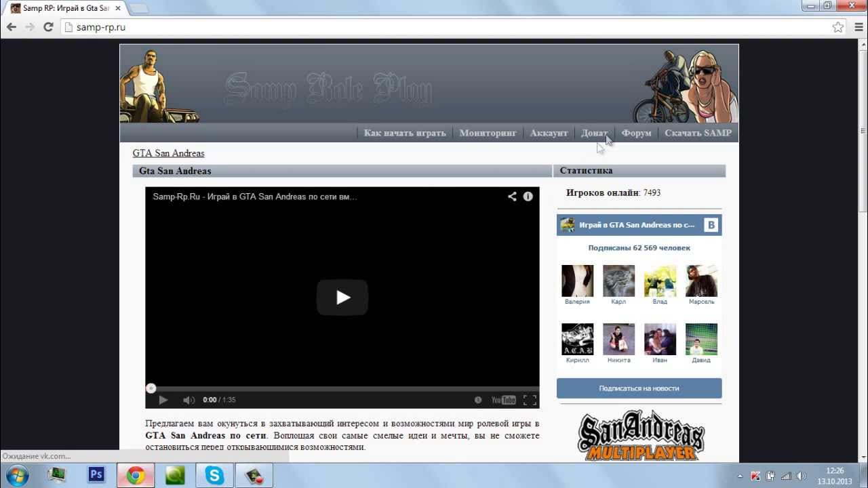This screenshot has height=488, width=868.
Task: Go back using the browser back arrow
Action: pos(12,27)
